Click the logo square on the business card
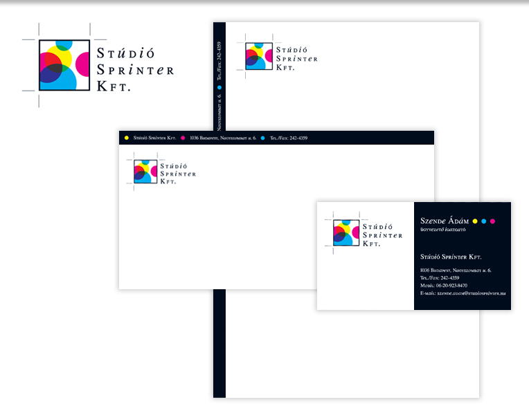Screen dimensions: 529x420 tap(346, 232)
